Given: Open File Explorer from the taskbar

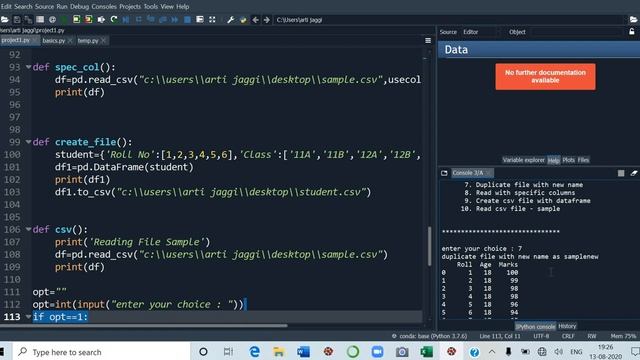Looking at the screenshot, I should pyautogui.click(x=279, y=351).
